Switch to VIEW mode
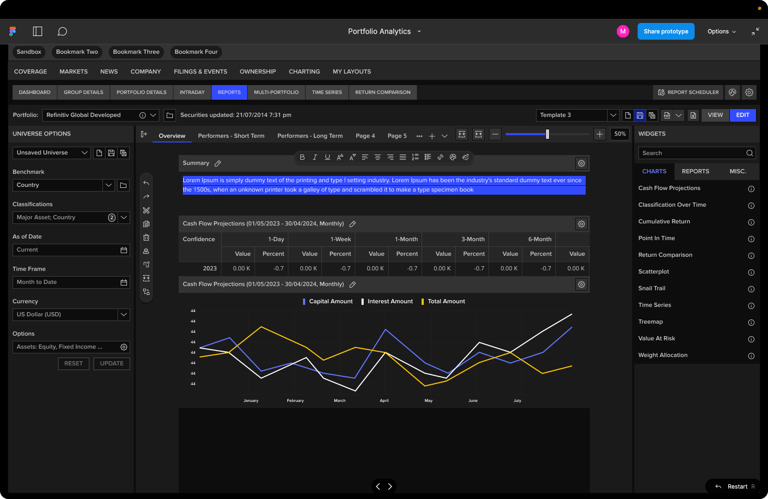The height and width of the screenshot is (499, 768). [x=715, y=115]
